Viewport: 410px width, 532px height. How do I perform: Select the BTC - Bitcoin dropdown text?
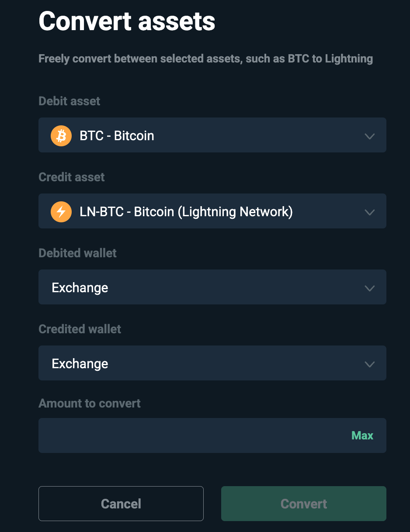117,135
